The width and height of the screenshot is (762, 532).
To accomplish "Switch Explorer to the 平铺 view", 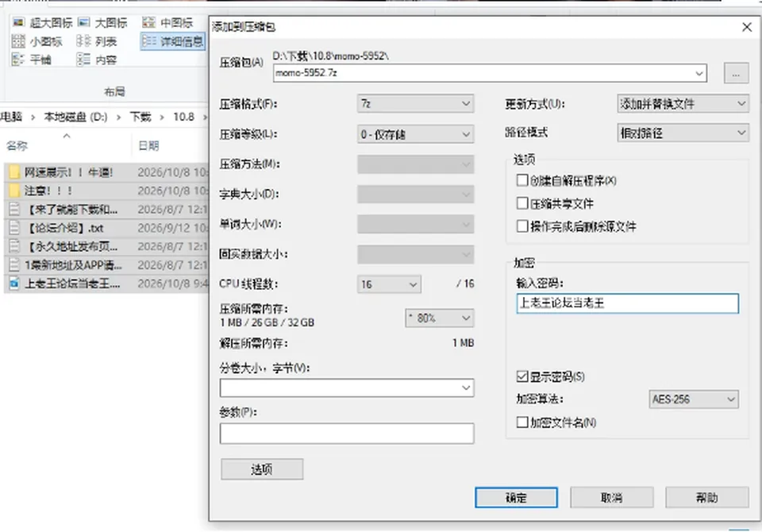I will tap(32, 60).
